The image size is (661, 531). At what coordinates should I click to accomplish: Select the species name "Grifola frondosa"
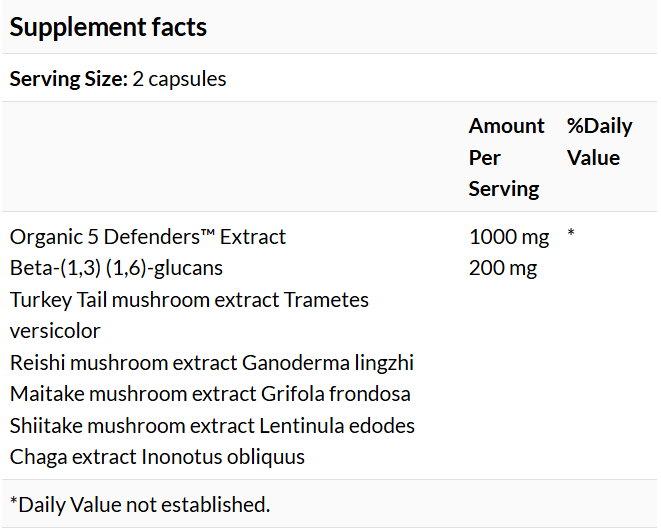coord(336,394)
